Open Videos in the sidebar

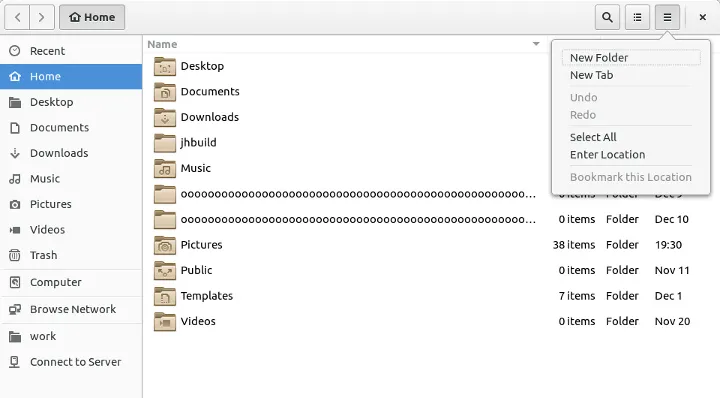(x=71, y=230)
